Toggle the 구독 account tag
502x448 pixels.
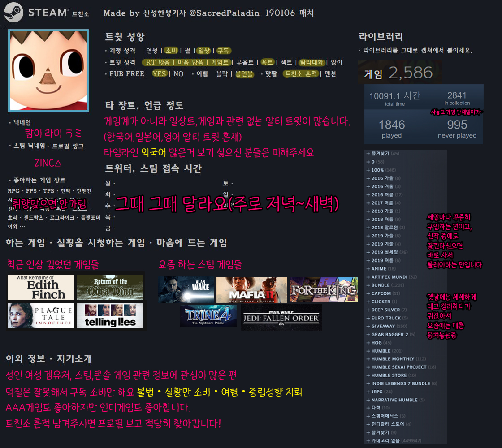pos(223,51)
